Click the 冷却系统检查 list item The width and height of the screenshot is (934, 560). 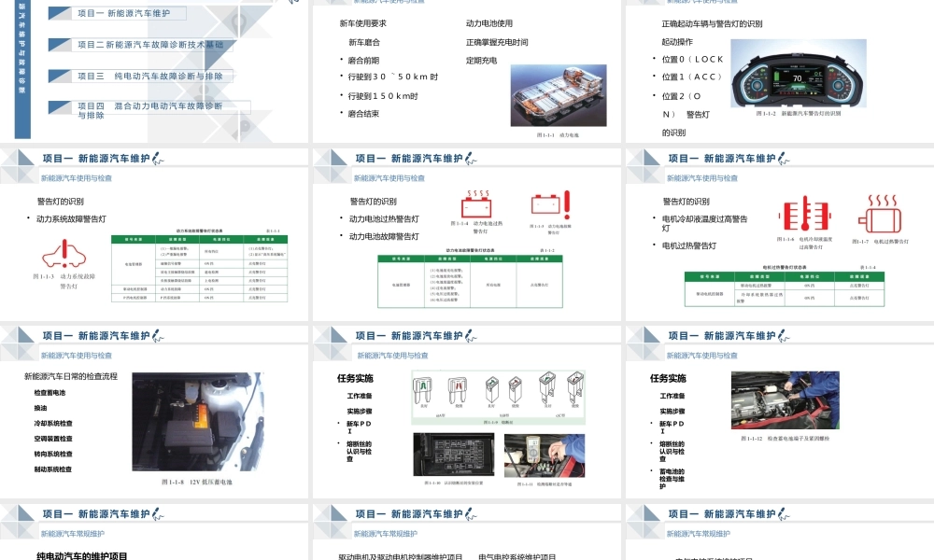(53, 423)
